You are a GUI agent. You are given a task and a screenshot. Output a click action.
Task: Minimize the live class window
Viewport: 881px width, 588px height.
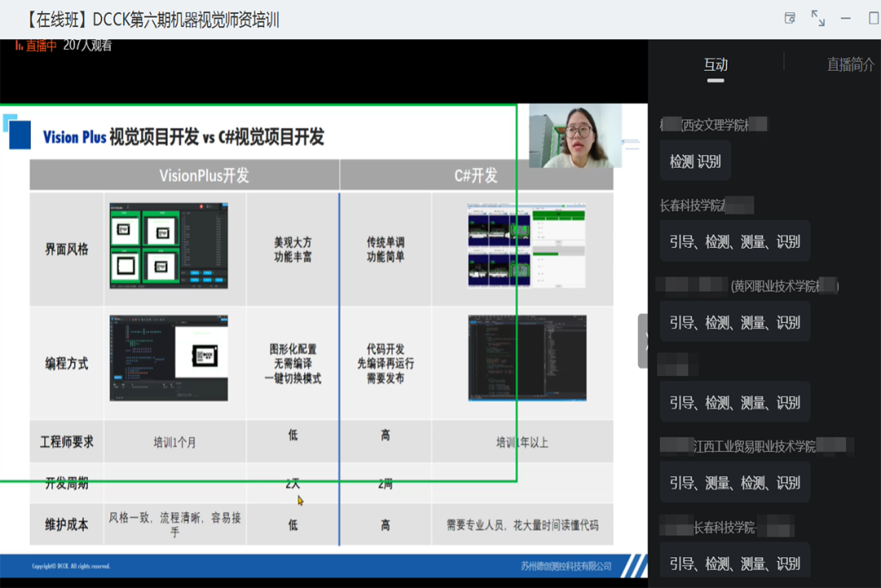[846, 19]
